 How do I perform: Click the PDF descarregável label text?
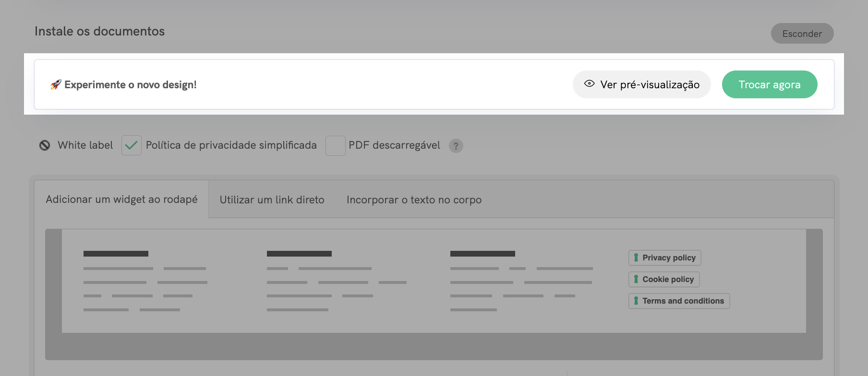click(394, 145)
